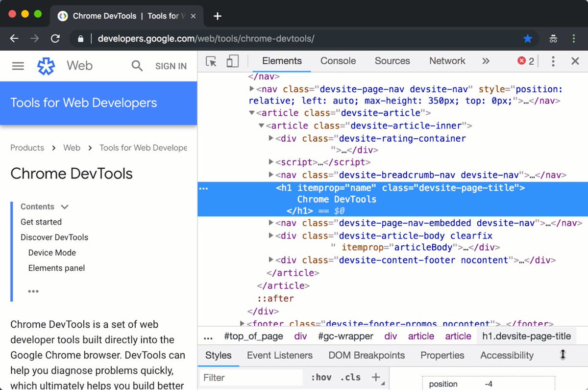Image resolution: width=588 pixels, height=390 pixels.
Task: Expand the devsite-page-nav element
Action: [251, 89]
